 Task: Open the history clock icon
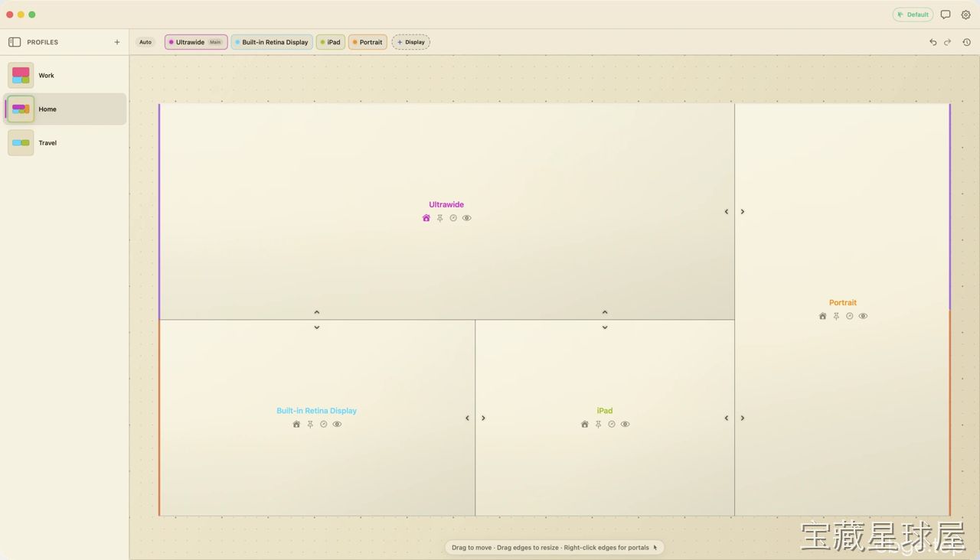pos(967,42)
